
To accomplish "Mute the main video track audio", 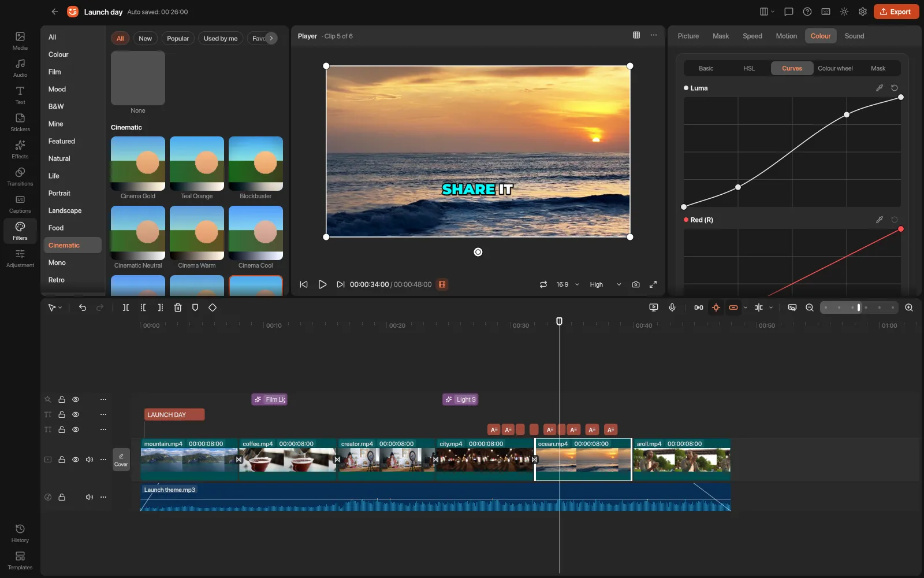I will [90, 460].
